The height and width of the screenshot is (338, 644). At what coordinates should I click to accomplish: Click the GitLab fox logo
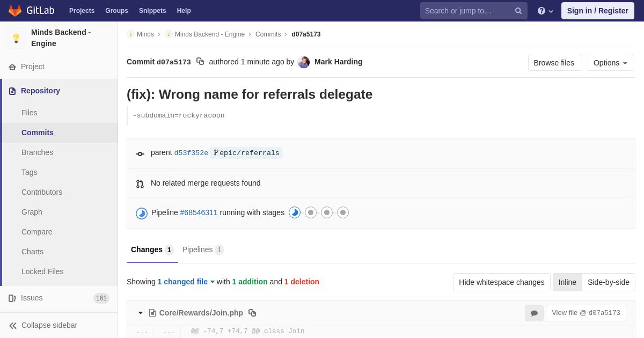click(15, 11)
